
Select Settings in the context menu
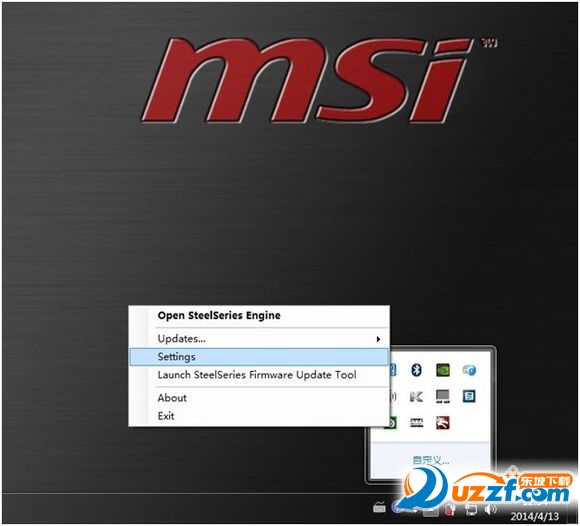pyautogui.click(x=259, y=357)
